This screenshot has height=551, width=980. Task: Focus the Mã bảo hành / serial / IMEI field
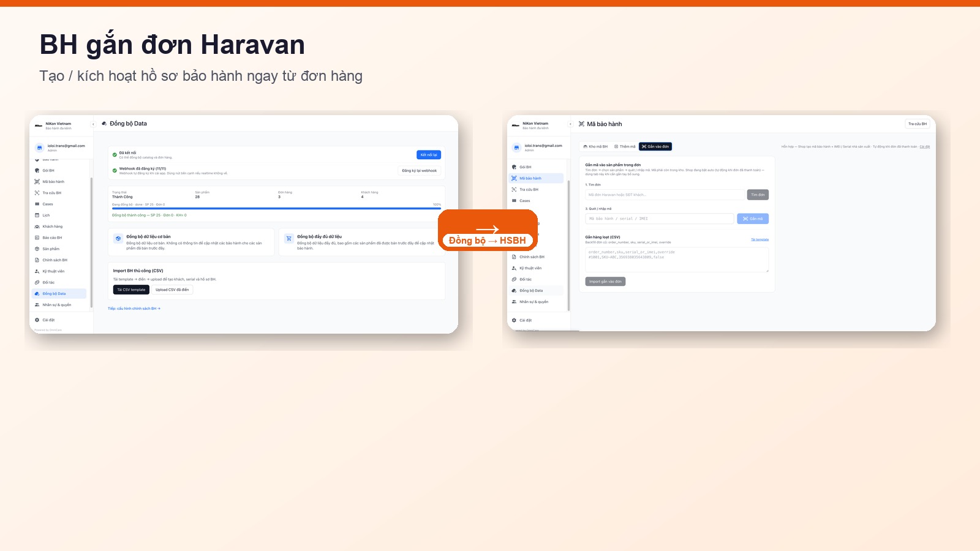click(x=660, y=219)
